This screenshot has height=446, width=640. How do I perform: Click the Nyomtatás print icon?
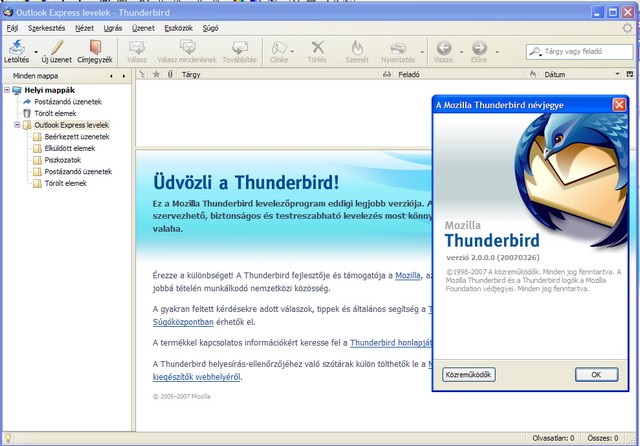(398, 48)
